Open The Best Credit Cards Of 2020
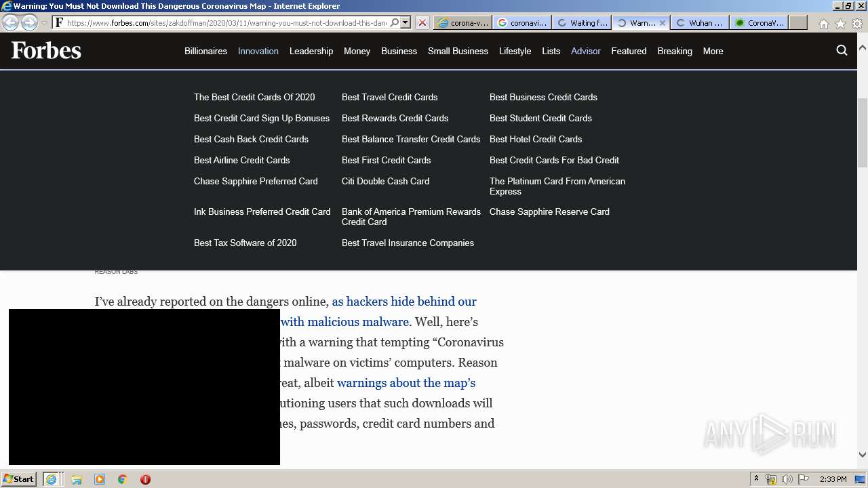This screenshot has width=868, height=488. pos(254,97)
